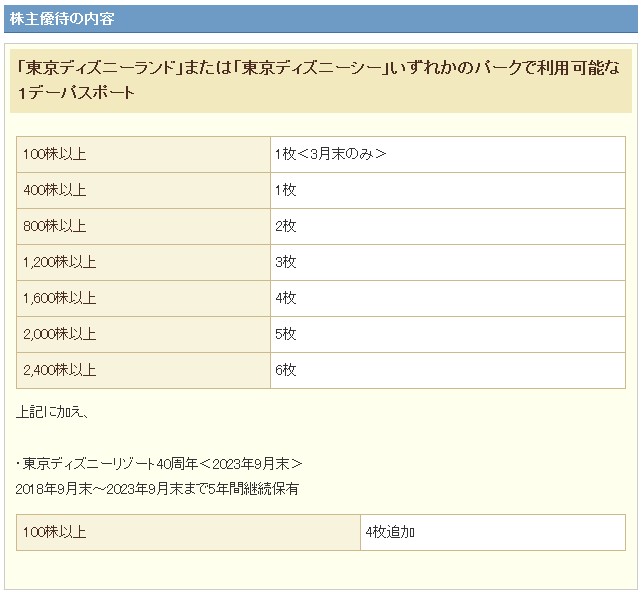Click the 東京ディズニーリゾート40周年 line
The image size is (643, 593).
point(159,464)
